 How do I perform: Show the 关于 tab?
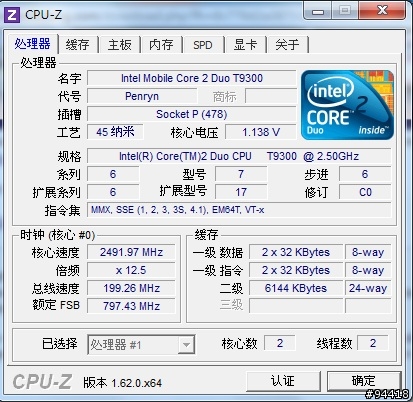[287, 45]
